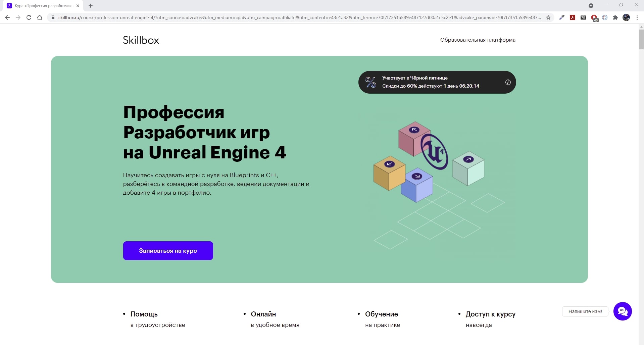
Task: Reload the page
Action: point(29,17)
